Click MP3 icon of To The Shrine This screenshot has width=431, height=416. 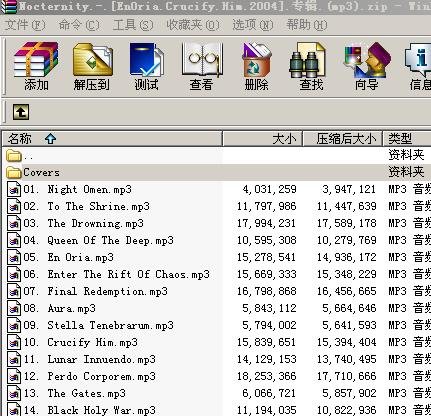click(x=14, y=207)
